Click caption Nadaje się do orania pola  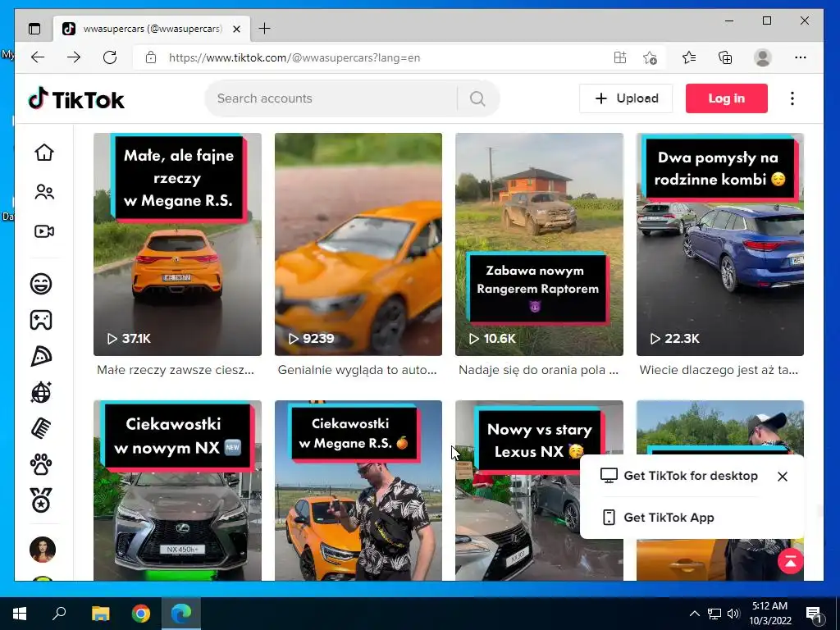point(538,370)
